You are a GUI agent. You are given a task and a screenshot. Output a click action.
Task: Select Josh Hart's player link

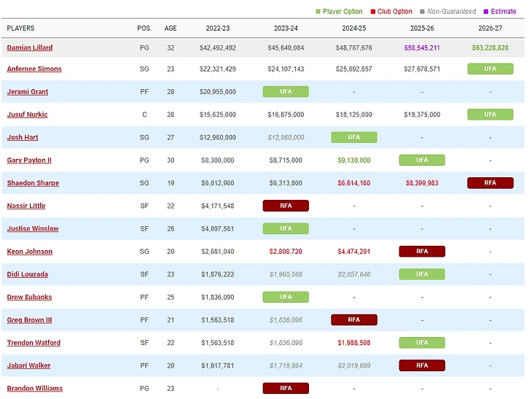pyautogui.click(x=23, y=137)
